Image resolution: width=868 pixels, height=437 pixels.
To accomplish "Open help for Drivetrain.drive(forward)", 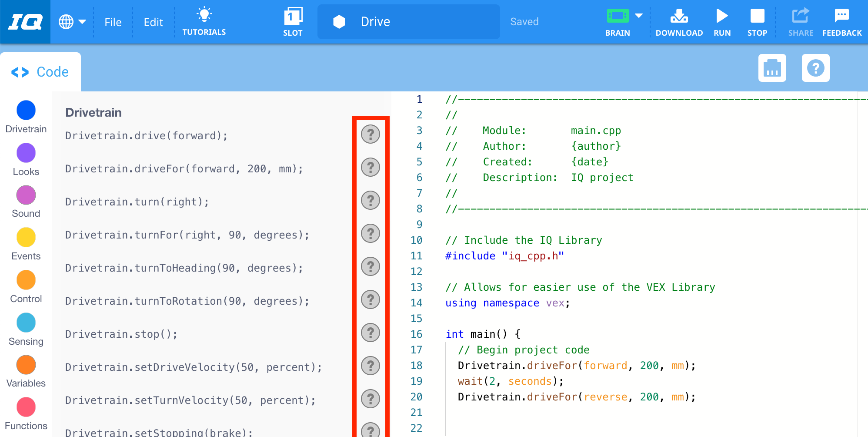I will (370, 134).
